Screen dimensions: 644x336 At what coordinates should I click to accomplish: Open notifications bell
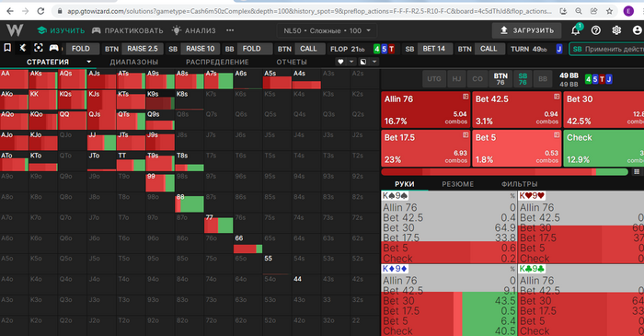[576, 30]
